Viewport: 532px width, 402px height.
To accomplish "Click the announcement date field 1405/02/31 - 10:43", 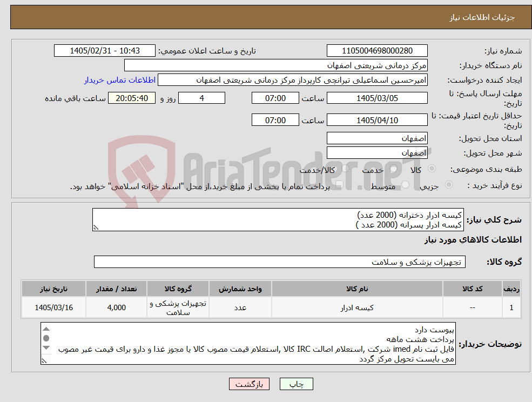I will tap(104, 51).
